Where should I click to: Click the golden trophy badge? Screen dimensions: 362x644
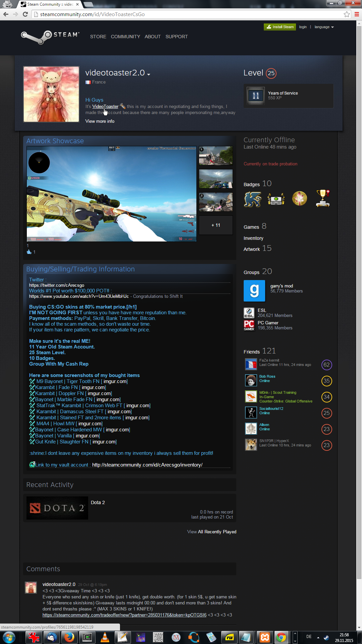323,198
